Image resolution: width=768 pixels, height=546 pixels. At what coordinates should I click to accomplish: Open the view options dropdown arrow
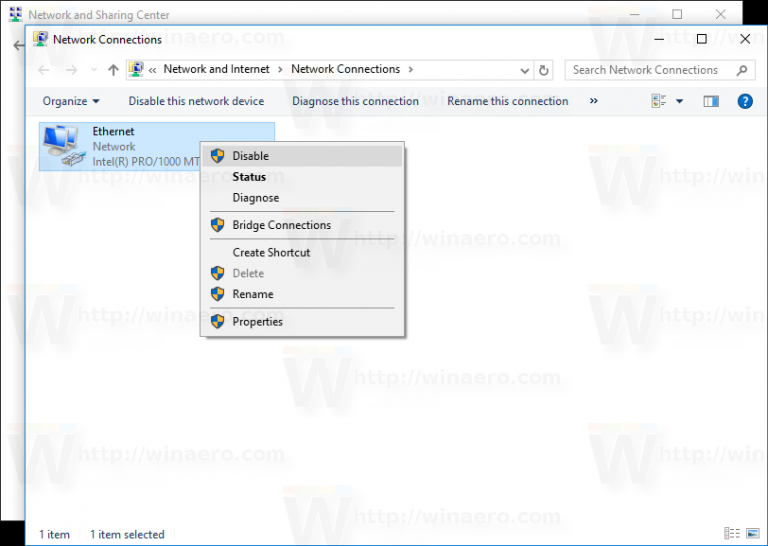679,101
